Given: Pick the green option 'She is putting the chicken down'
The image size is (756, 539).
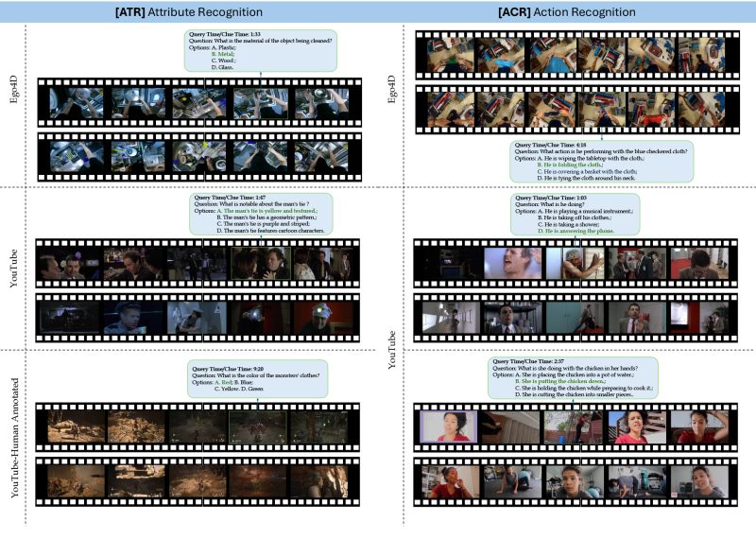Looking at the screenshot, I should 560,381.
